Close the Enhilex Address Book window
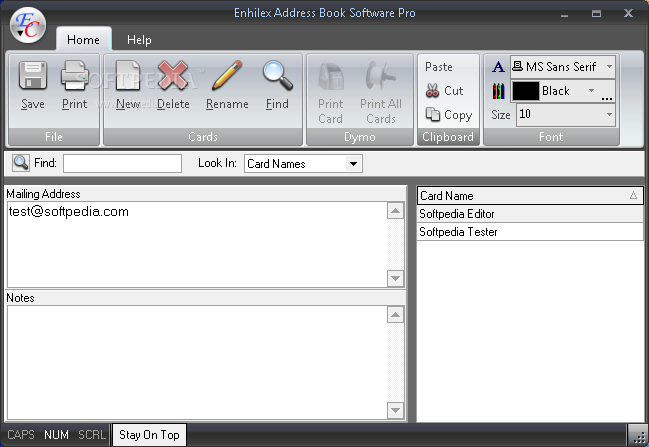This screenshot has width=649, height=447. click(628, 13)
